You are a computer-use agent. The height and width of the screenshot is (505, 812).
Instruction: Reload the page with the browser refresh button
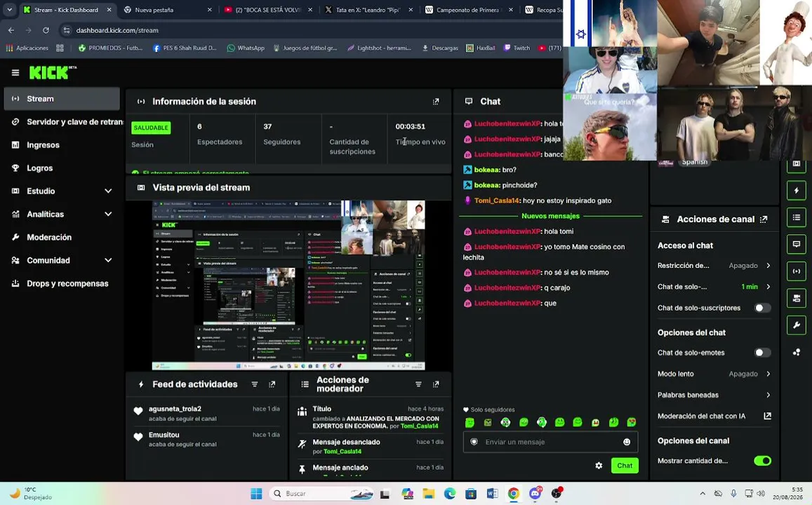(46, 31)
